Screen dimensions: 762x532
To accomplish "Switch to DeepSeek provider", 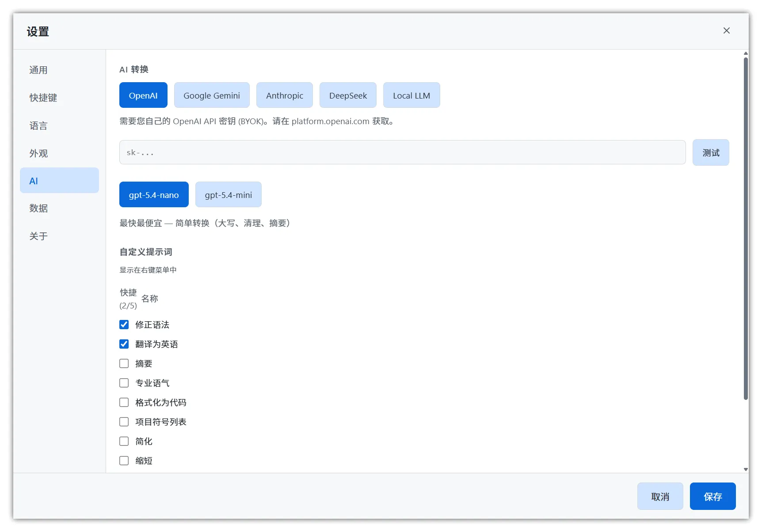I will [347, 95].
